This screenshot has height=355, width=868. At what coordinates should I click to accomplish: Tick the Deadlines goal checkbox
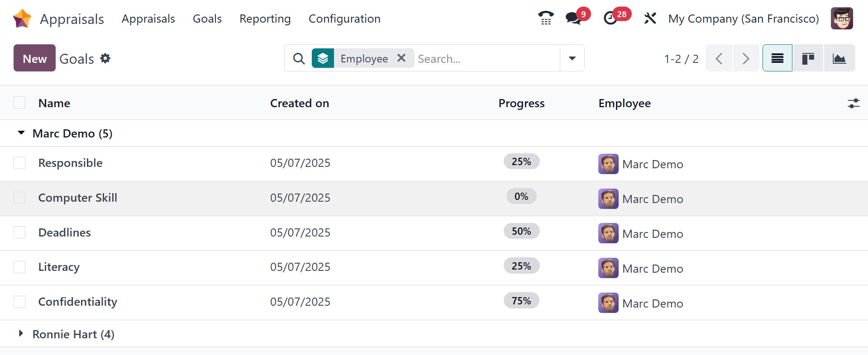pos(19,232)
